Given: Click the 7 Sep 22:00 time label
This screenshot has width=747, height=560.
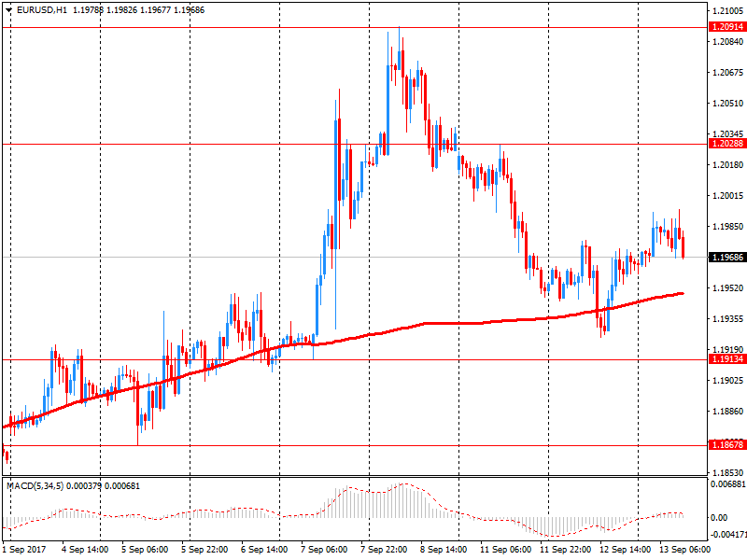Looking at the screenshot, I should 384,550.
